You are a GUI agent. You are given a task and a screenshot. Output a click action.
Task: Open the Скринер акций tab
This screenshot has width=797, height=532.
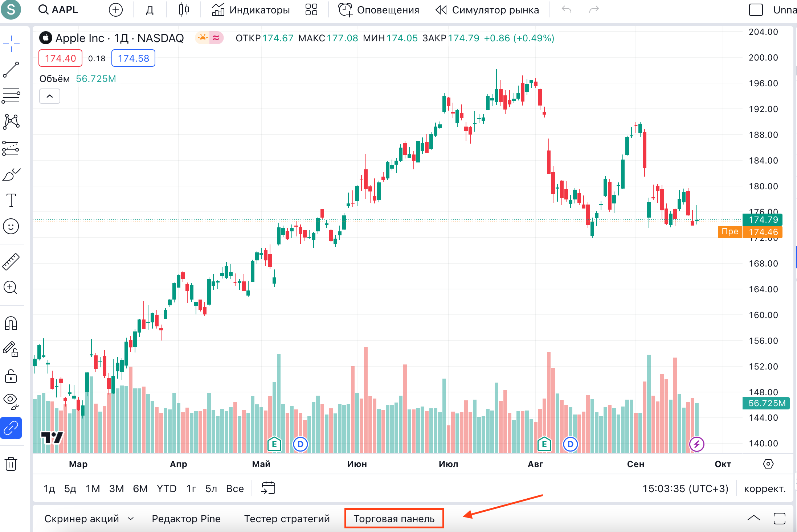pyautogui.click(x=82, y=519)
